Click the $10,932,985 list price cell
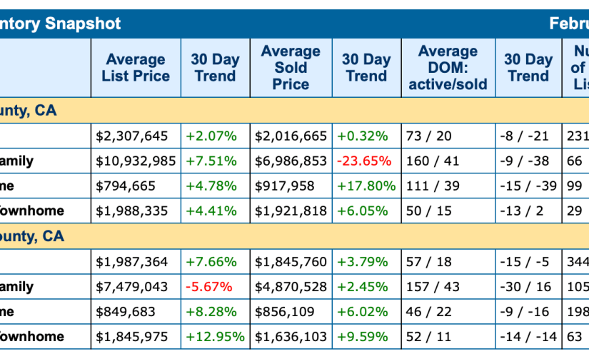The width and height of the screenshot is (589, 364). 136,161
